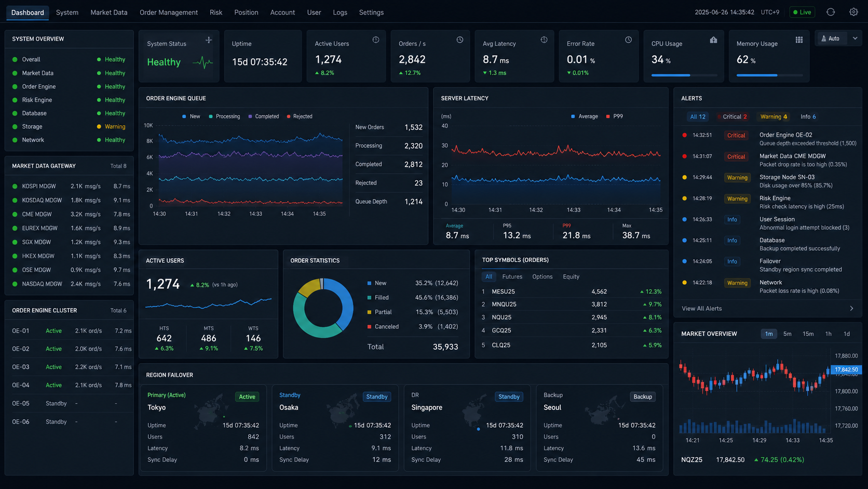Click the CPU Usage card icon

(713, 40)
